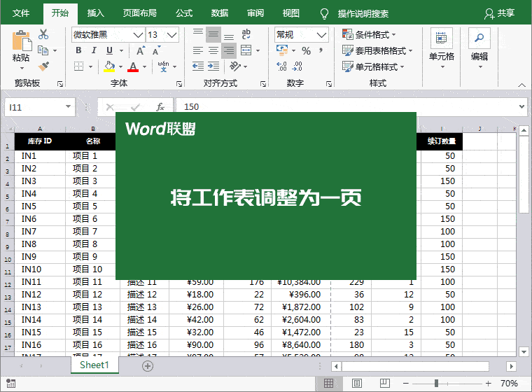This screenshot has height=392, width=532.
Task: Click the Share button
Action: point(499,13)
